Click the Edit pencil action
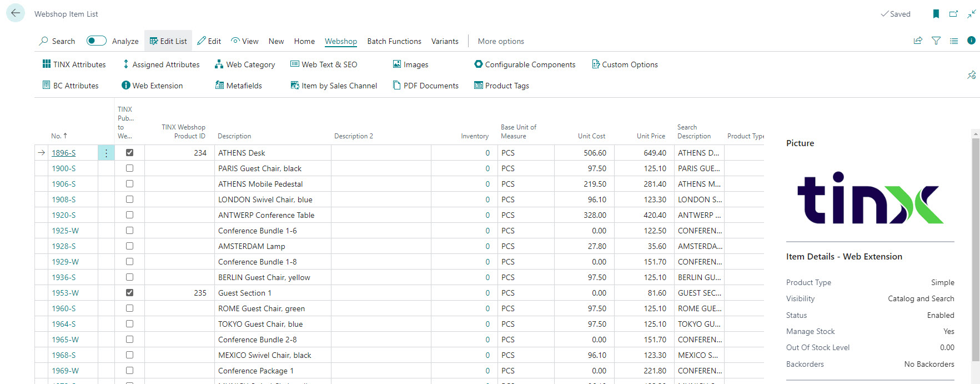Image resolution: width=980 pixels, height=384 pixels. point(209,41)
